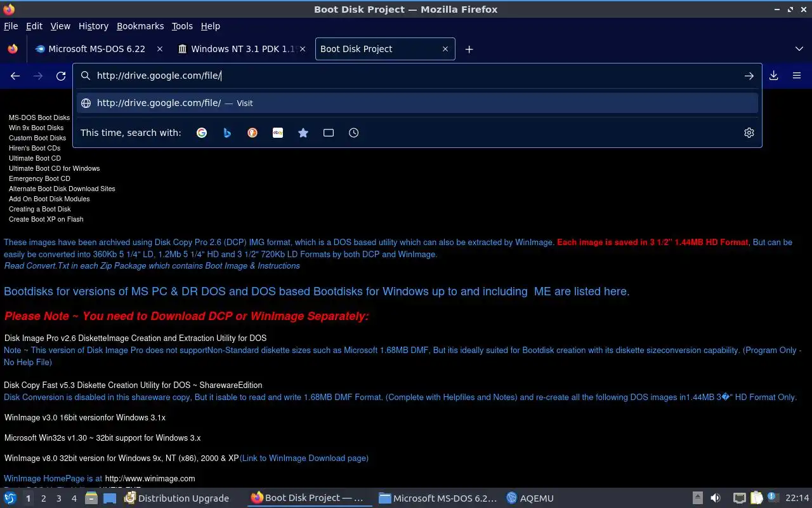Open the file manager taskbar launcher
The image size is (812, 508).
click(91, 498)
